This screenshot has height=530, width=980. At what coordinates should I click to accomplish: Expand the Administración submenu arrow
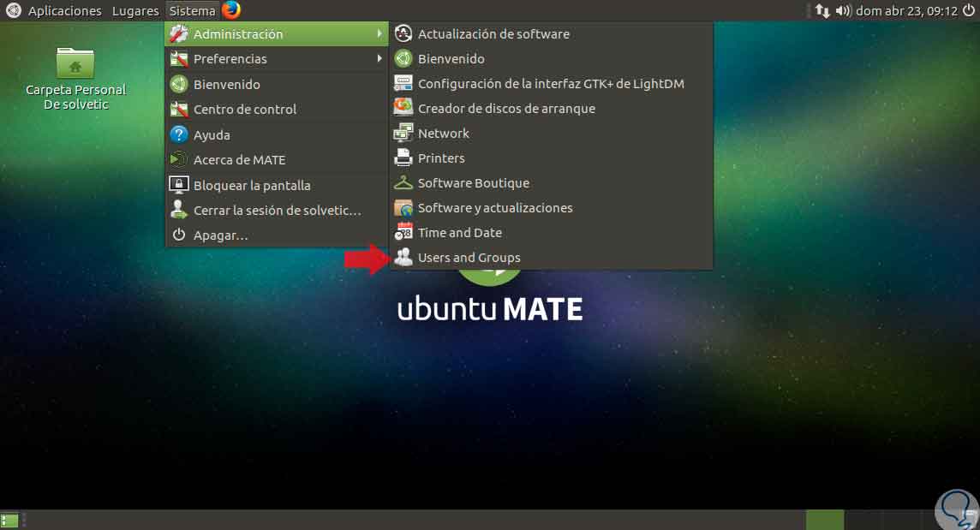379,33
